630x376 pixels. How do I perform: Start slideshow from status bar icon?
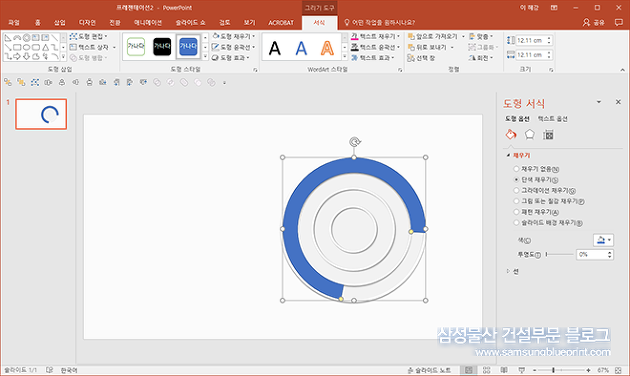tap(522, 370)
